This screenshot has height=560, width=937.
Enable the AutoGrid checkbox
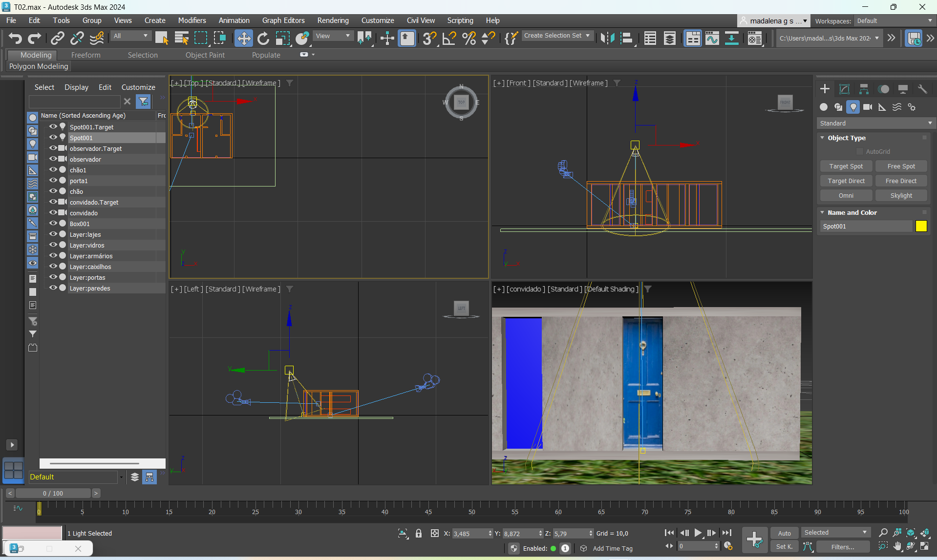[860, 152]
